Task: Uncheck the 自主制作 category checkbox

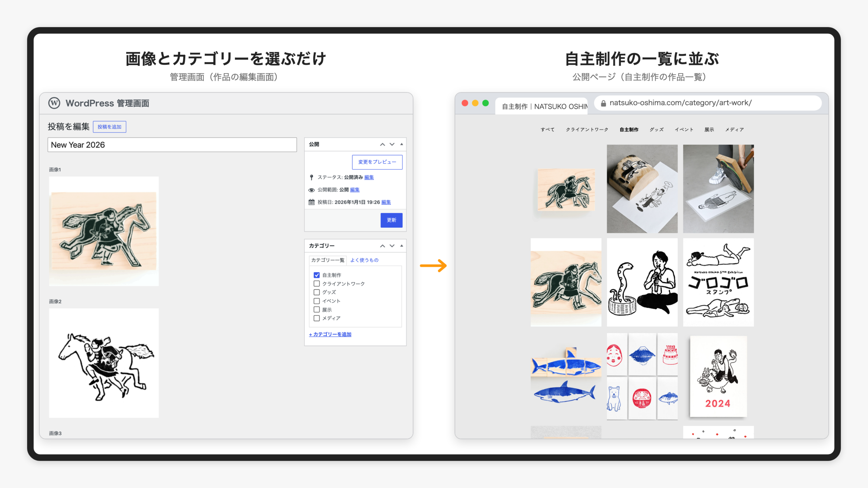Action: coord(317,275)
